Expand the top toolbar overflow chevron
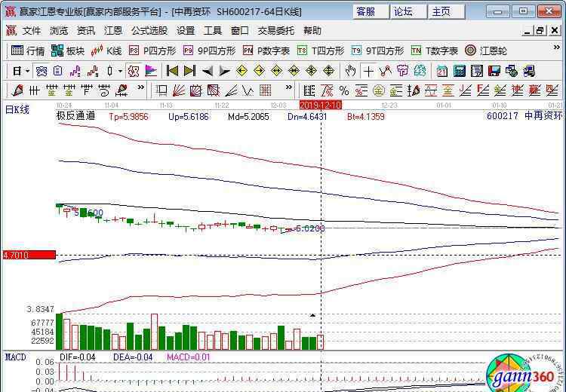This screenshot has width=566, height=392. click(556, 47)
